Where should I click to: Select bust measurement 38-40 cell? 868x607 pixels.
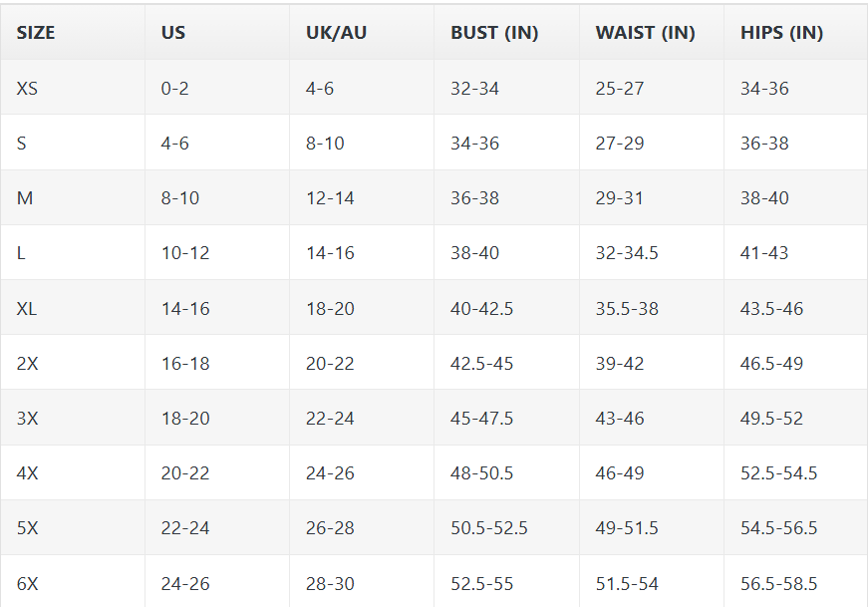474,253
